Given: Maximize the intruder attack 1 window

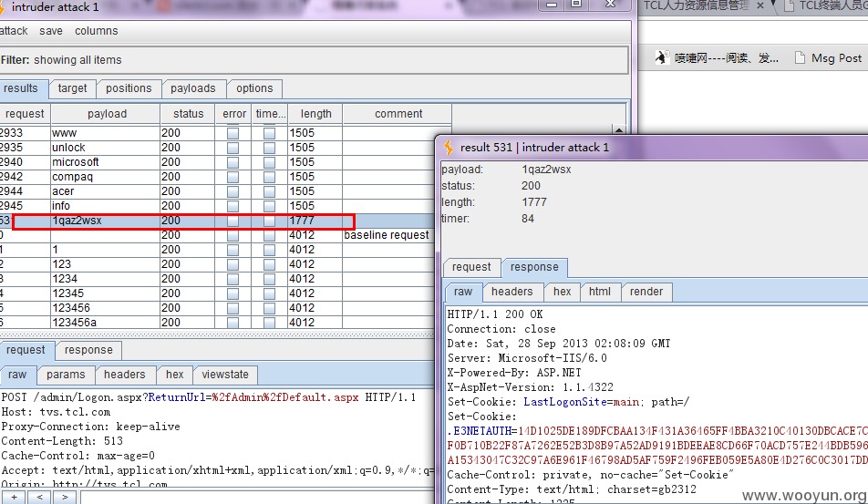Looking at the screenshot, I should coord(576,4).
